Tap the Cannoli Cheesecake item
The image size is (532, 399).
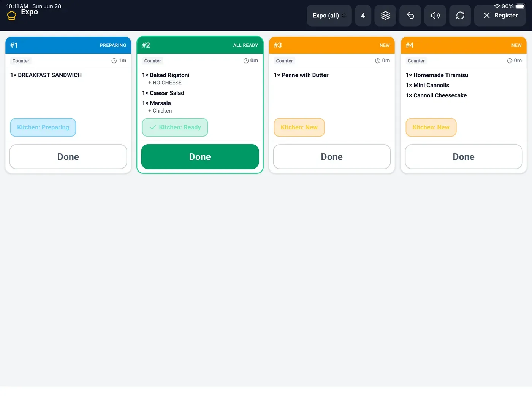pos(436,95)
